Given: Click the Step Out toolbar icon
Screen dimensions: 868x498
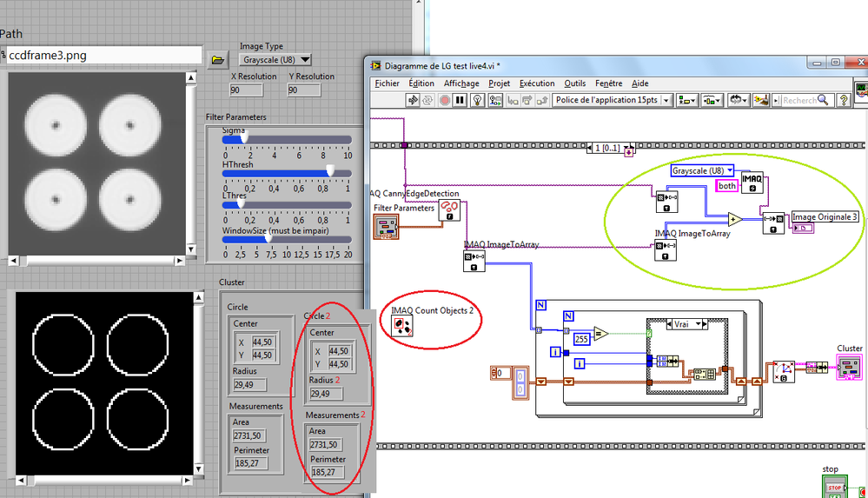Looking at the screenshot, I should point(542,100).
